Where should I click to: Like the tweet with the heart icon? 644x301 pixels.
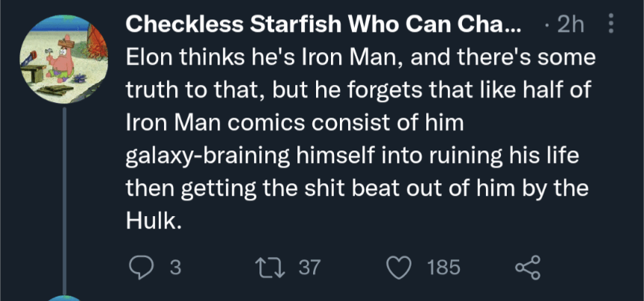click(x=403, y=267)
